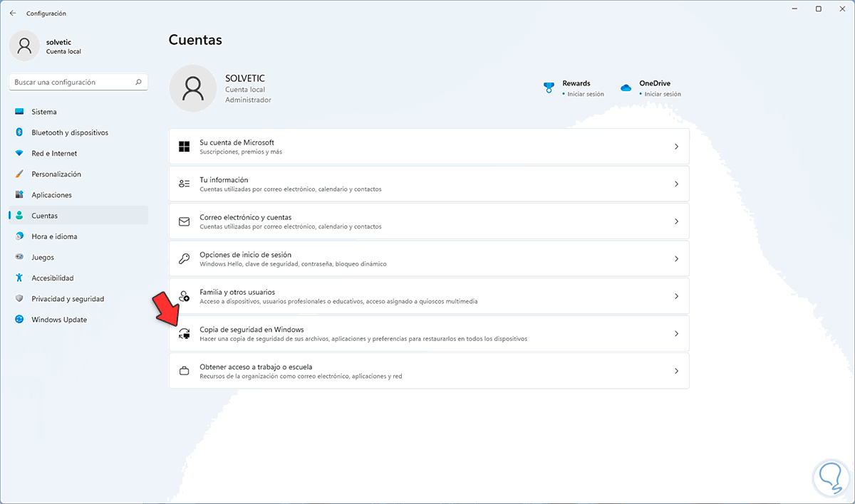Viewport: 855px width, 504px height.
Task: Open Opciones de inicio de sesión
Action: [x=429, y=258]
